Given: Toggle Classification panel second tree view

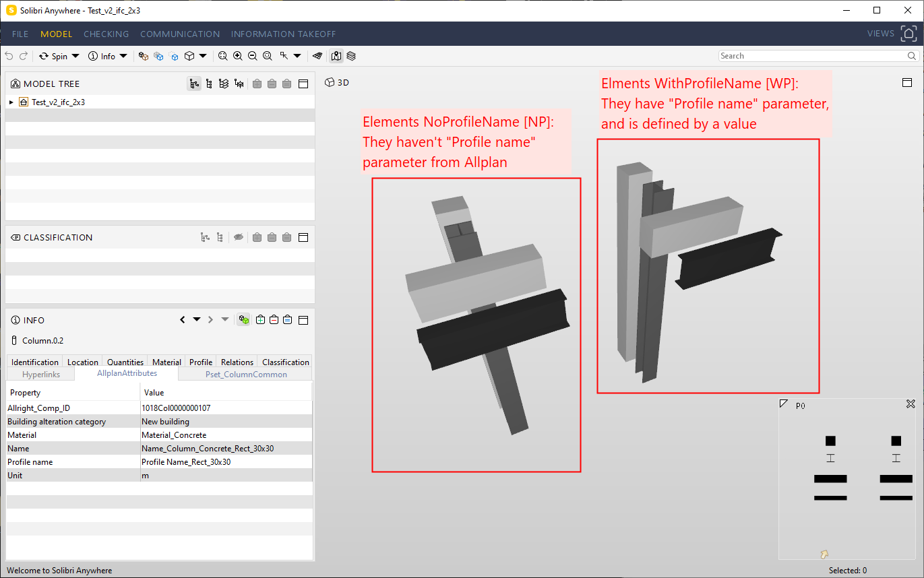Looking at the screenshot, I should (x=220, y=237).
